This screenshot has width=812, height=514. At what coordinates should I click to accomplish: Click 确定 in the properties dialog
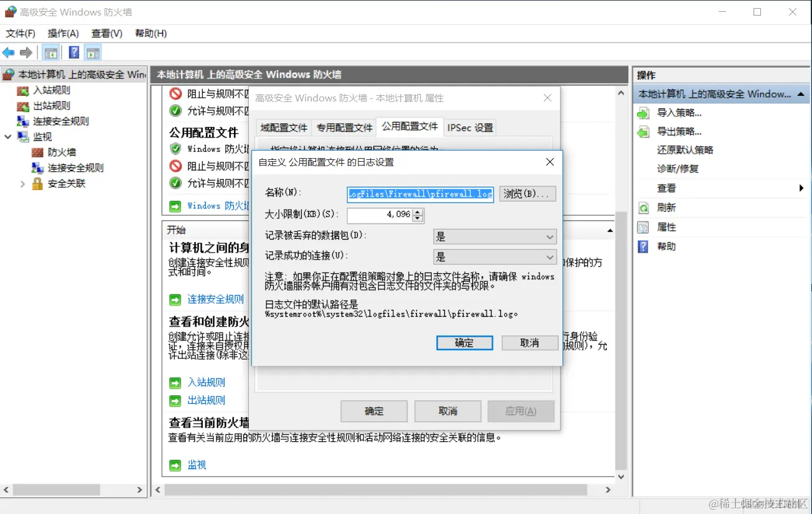374,411
